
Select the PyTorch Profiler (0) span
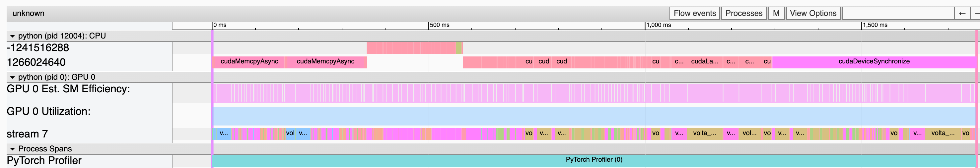point(594,160)
